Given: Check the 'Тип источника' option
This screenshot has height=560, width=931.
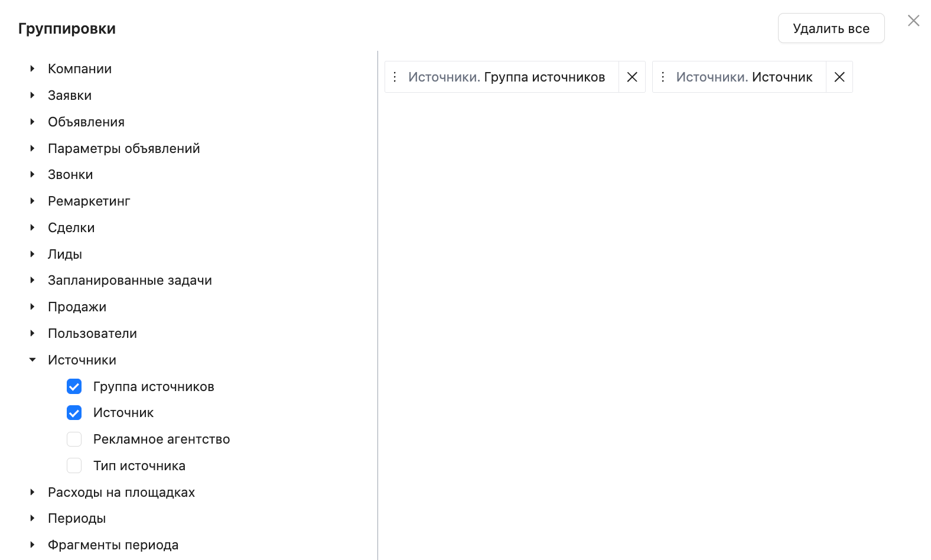Looking at the screenshot, I should [74, 466].
